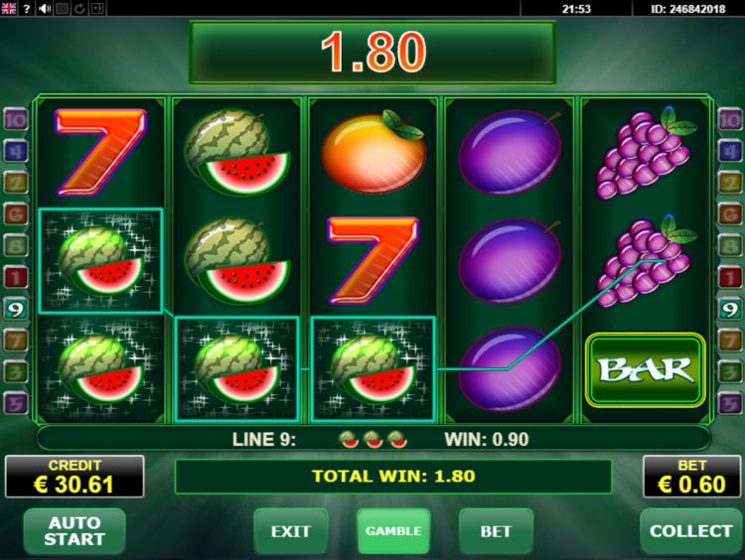Image resolution: width=745 pixels, height=560 pixels.
Task: Open the BET button options
Action: point(496,531)
